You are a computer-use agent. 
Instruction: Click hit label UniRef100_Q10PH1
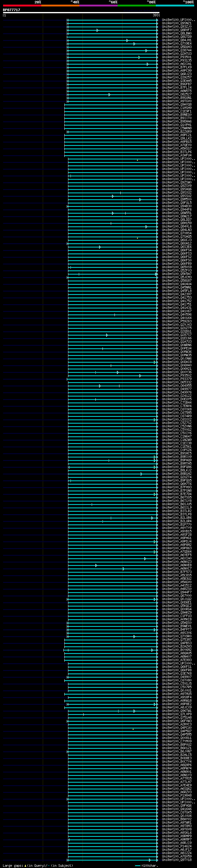pyautogui.click(x=177, y=125)
